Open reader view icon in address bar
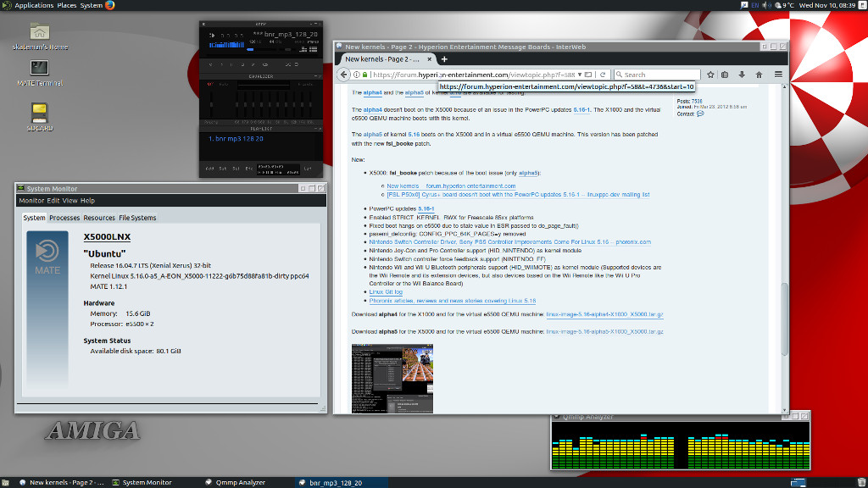Screen dimensions: 868x488 coord(588,75)
